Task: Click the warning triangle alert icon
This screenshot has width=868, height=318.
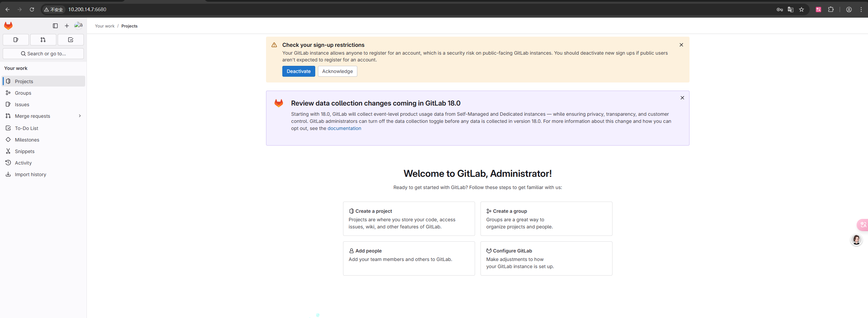Action: tap(274, 45)
